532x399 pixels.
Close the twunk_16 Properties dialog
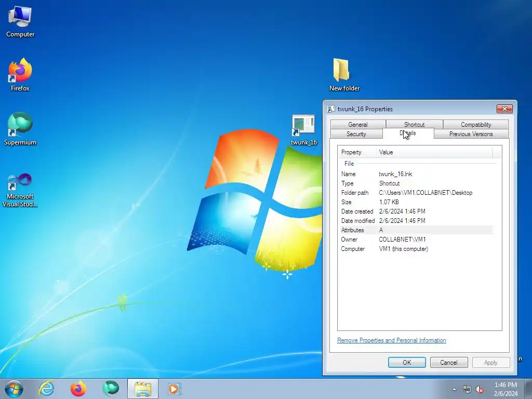tap(504, 109)
